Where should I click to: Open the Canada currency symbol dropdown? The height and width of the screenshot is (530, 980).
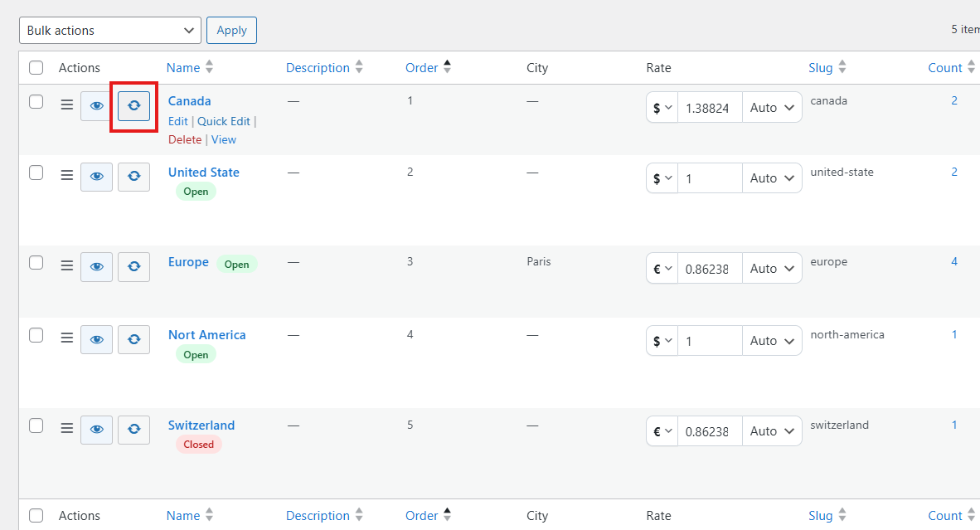point(662,108)
